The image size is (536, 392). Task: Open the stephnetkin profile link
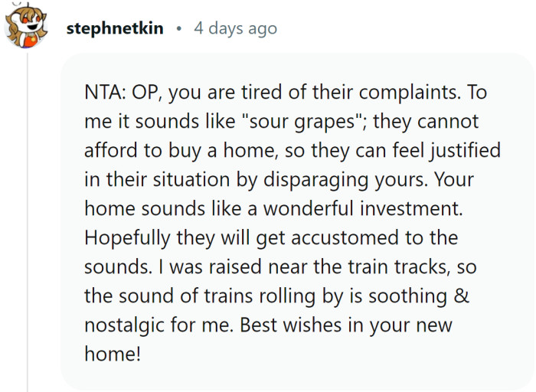pyautogui.click(x=115, y=29)
